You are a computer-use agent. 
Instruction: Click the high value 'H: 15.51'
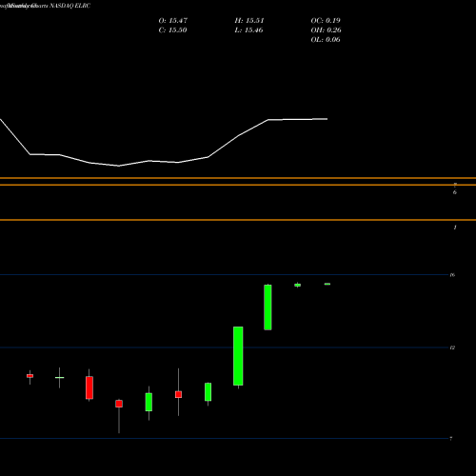[x=249, y=21]
